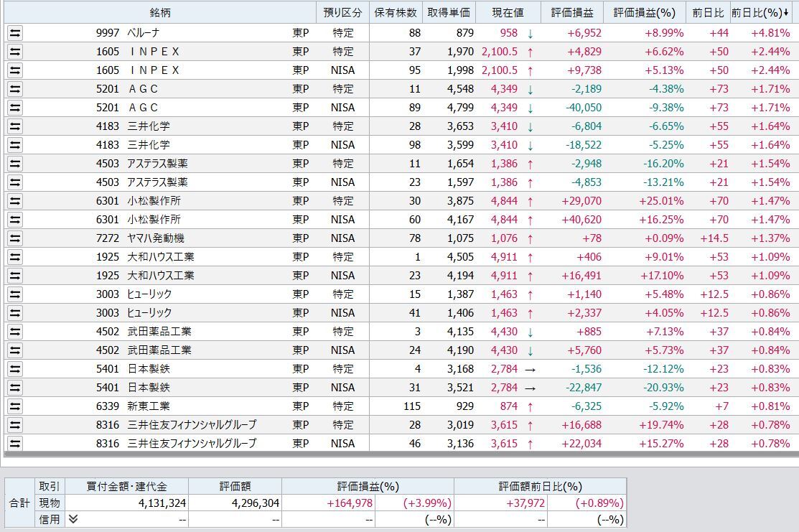Select the stock name 新東工業
The height and width of the screenshot is (532, 799).
149,406
